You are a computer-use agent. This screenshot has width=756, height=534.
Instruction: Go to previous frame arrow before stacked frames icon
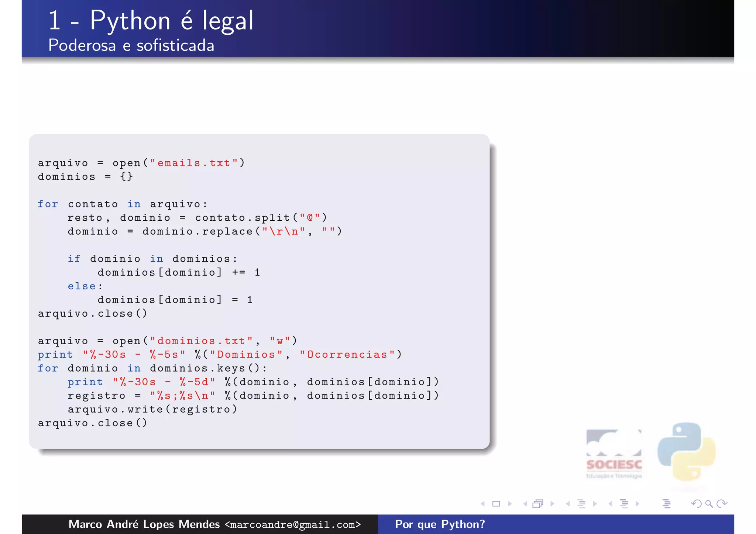(x=525, y=504)
